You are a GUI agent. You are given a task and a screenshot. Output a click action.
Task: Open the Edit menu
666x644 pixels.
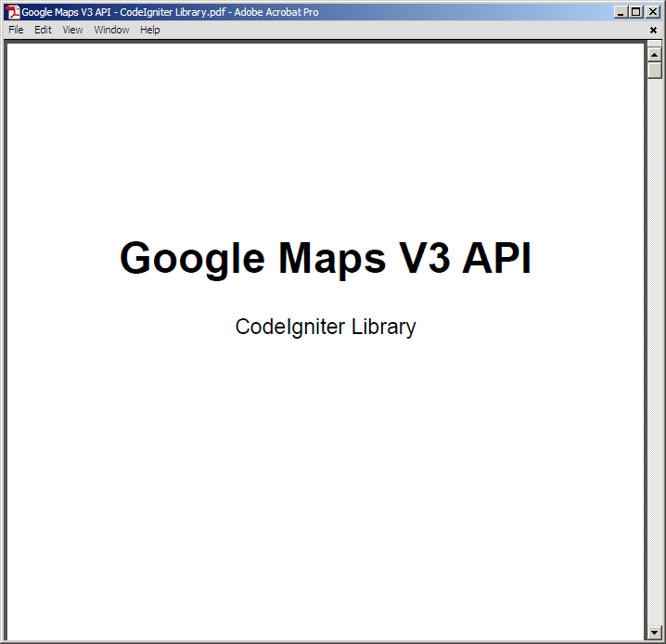44,30
